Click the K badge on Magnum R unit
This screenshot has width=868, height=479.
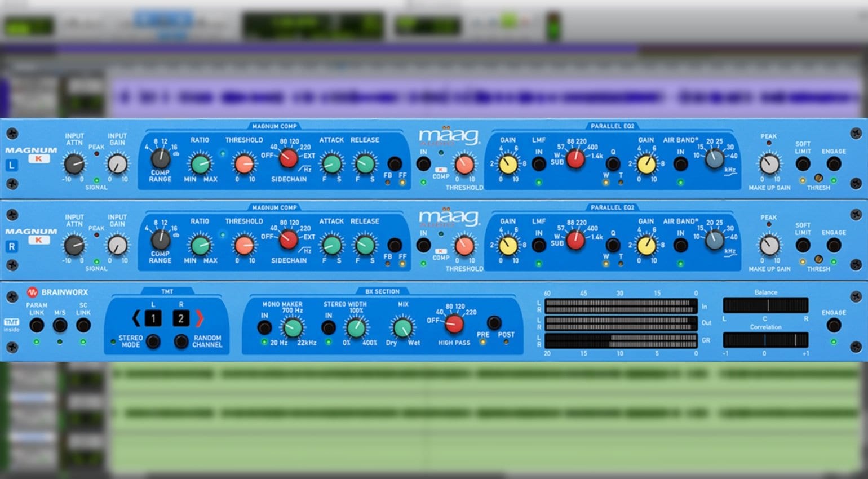[39, 241]
